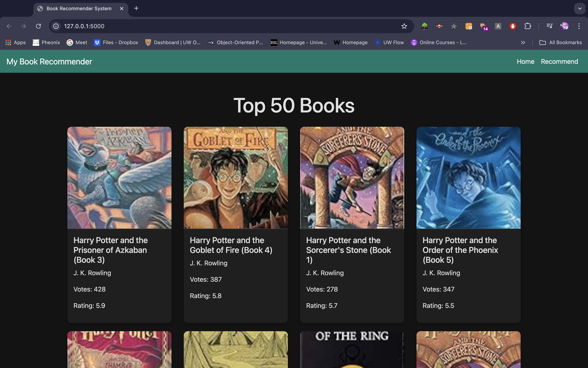Open the W Homepage bookmark
This screenshot has height=368, width=588.
coord(351,43)
